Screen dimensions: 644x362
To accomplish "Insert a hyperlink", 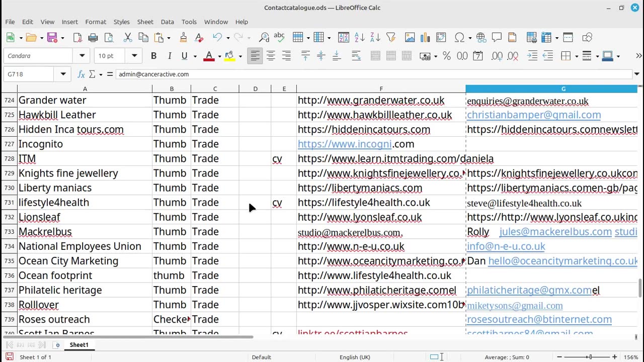I will 481,38.
